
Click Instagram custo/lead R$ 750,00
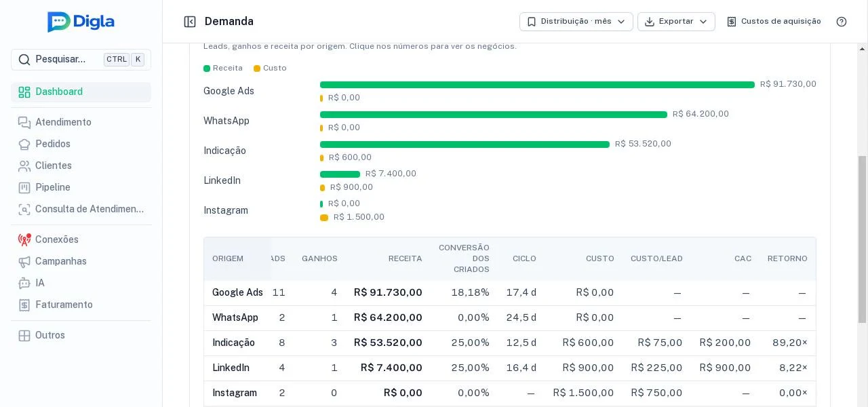click(656, 393)
